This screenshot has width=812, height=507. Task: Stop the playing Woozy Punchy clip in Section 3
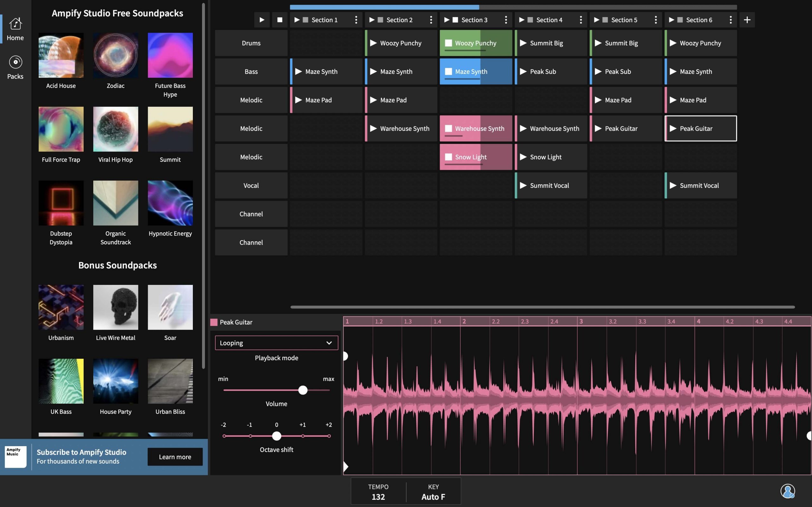(x=448, y=43)
